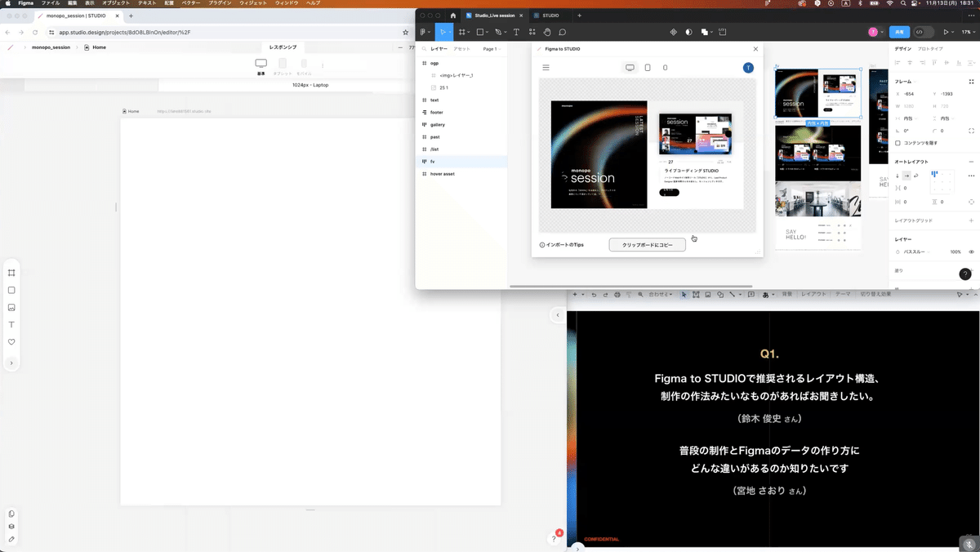Switch to the アセット tab in Figma
Screen dimensions: 980x552
[x=461, y=49]
